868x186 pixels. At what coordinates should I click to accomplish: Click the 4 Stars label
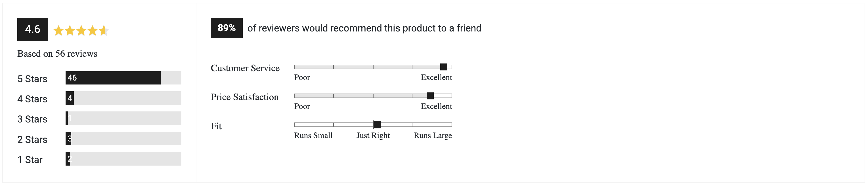click(32, 99)
